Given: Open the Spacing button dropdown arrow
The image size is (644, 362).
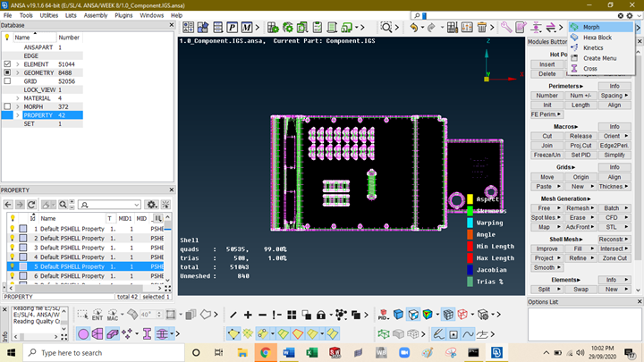Looking at the screenshot, I should pos(626,96).
